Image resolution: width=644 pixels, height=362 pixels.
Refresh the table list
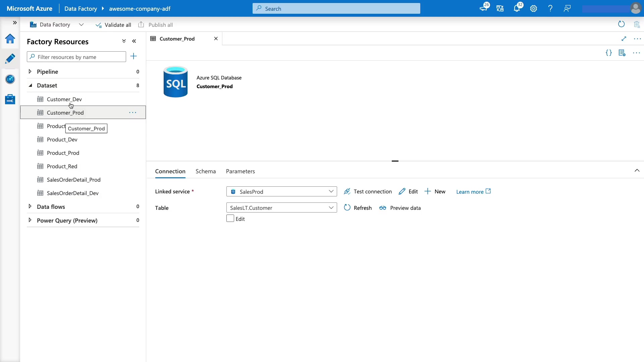[x=358, y=208]
